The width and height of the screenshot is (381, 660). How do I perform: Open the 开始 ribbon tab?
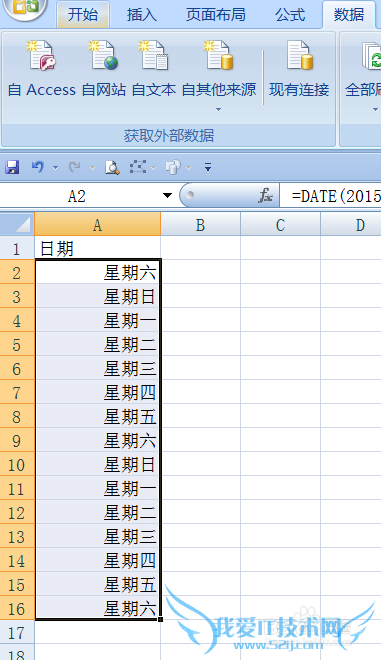click(83, 15)
